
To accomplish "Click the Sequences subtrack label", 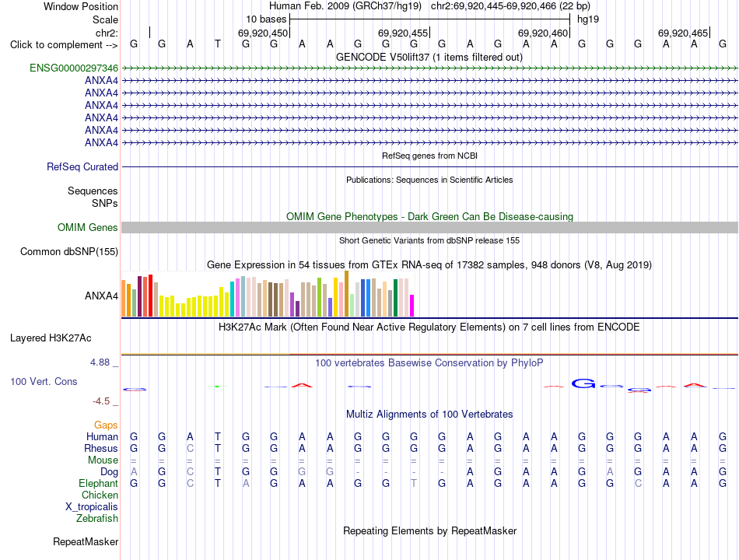I will 93,191.
